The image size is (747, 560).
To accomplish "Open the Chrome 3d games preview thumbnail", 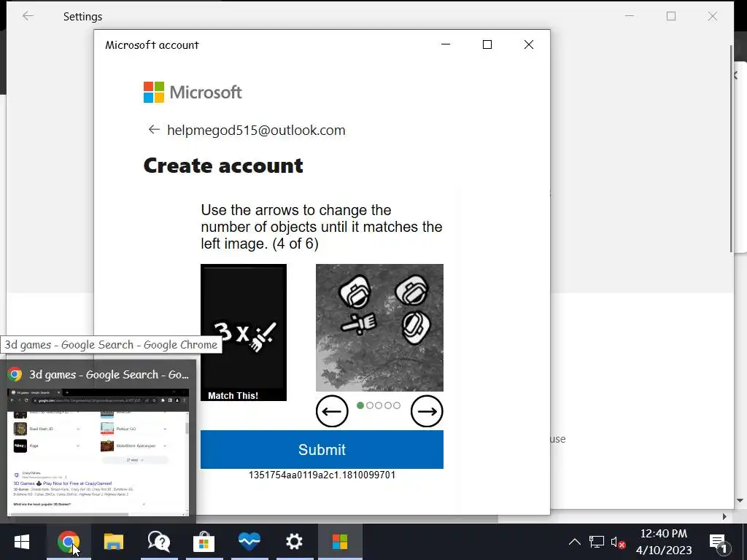I will [x=98, y=452].
